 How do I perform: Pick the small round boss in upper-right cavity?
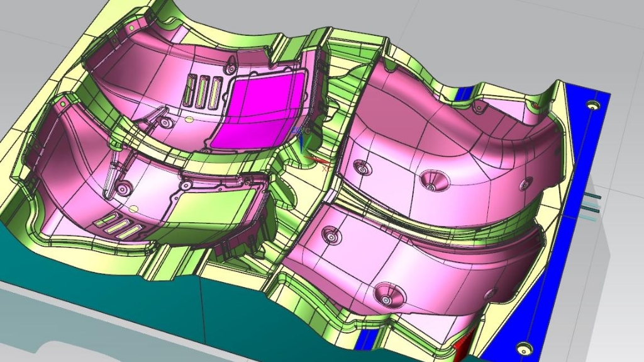(x=362, y=167)
